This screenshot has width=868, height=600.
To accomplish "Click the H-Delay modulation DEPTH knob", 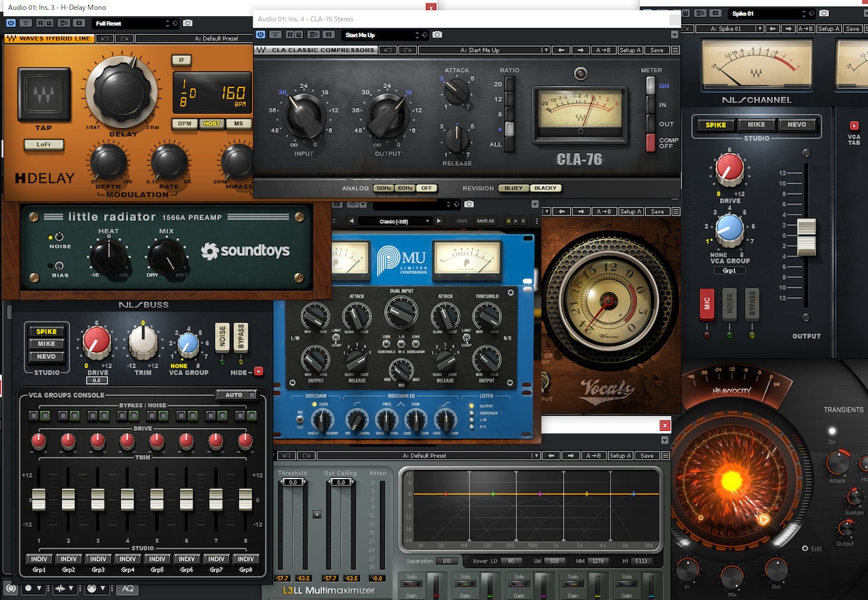I will point(108,161).
